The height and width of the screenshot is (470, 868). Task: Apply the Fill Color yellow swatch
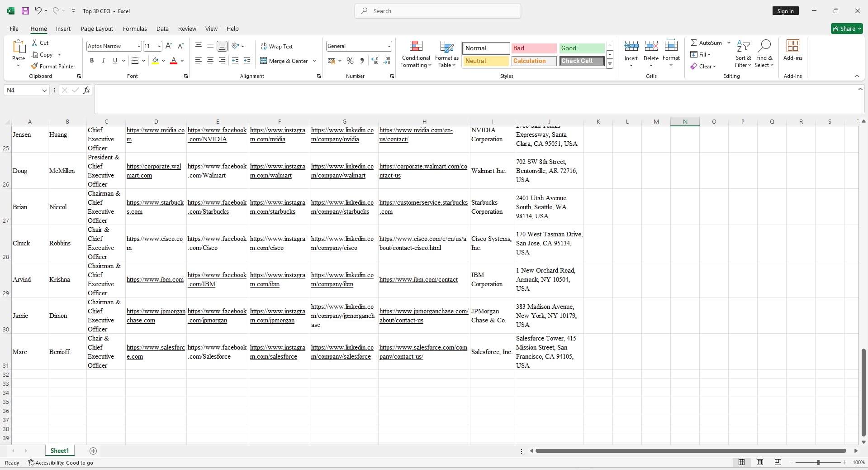(x=155, y=61)
